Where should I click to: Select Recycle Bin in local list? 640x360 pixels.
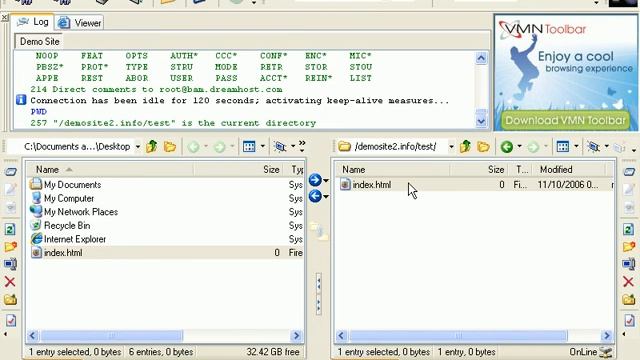tap(67, 225)
